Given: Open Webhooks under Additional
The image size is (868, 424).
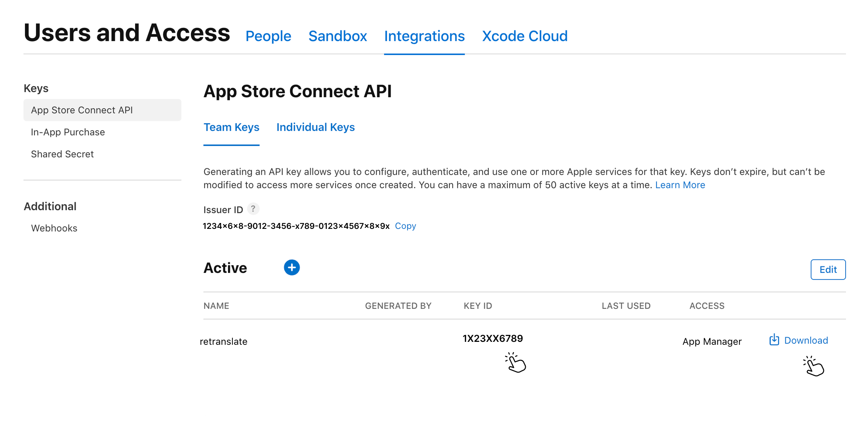Looking at the screenshot, I should click(54, 228).
